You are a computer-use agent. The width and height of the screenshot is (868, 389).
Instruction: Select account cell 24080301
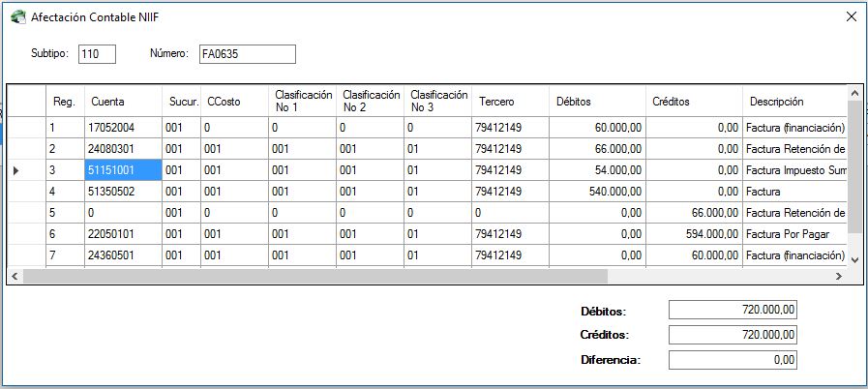pos(124,149)
